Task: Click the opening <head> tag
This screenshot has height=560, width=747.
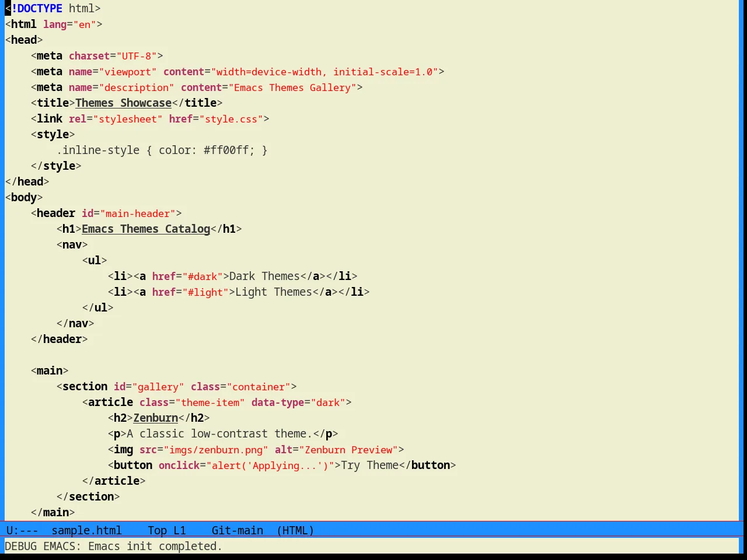Action: click(x=24, y=40)
